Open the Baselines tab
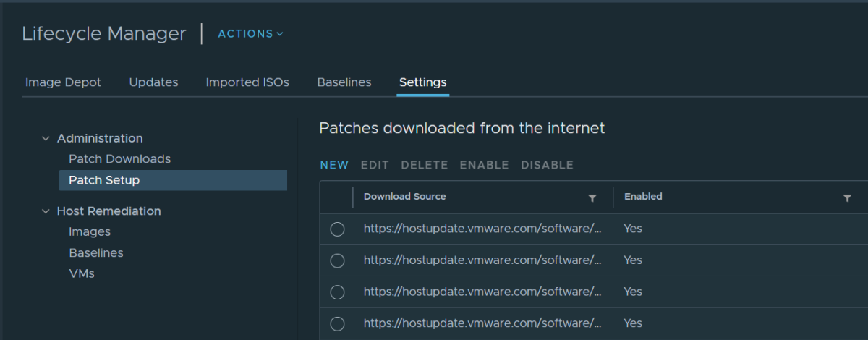This screenshot has width=868, height=340. click(x=344, y=82)
